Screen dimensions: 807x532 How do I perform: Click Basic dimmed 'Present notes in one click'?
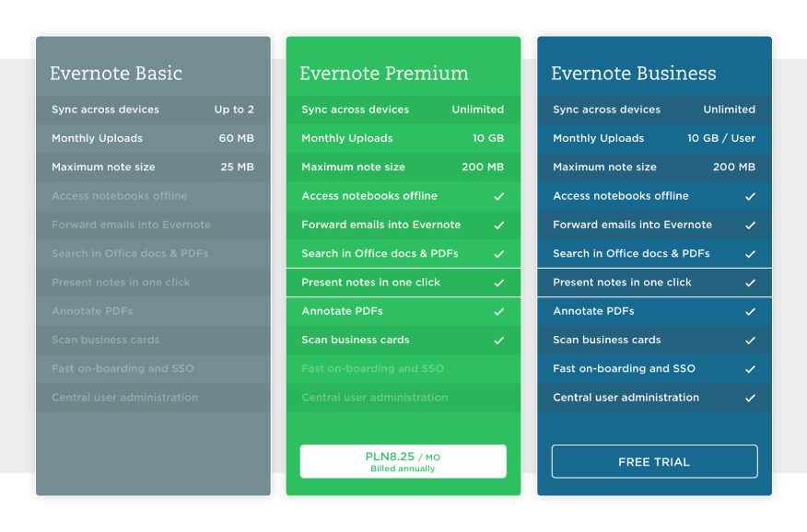121,283
